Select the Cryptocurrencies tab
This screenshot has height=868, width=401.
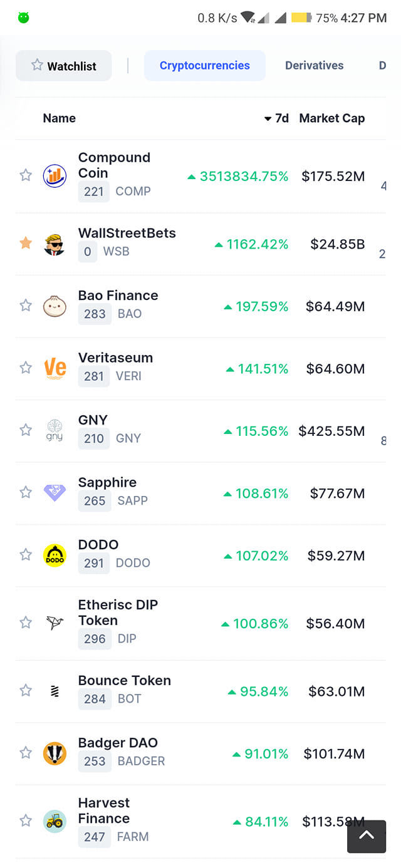[205, 66]
